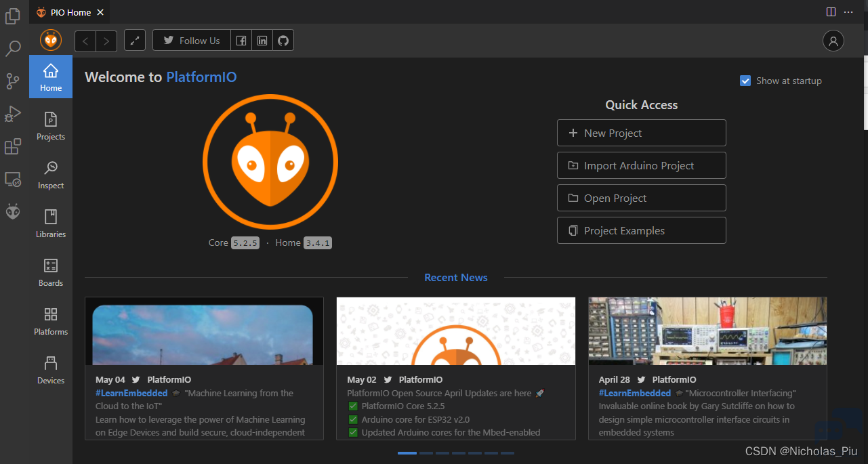
Task: Open the May 02 news image thumbnail
Action: coord(456,331)
